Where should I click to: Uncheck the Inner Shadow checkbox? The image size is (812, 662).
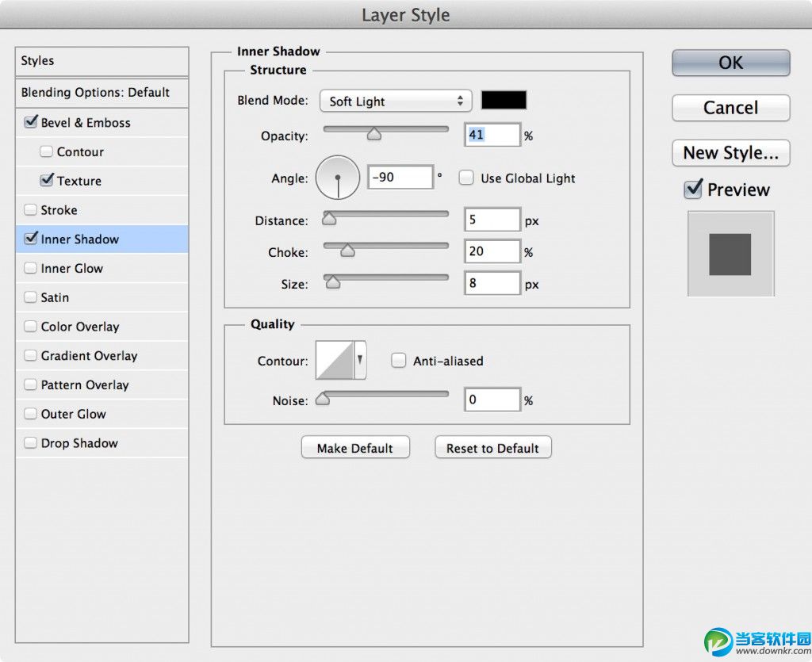(x=31, y=239)
